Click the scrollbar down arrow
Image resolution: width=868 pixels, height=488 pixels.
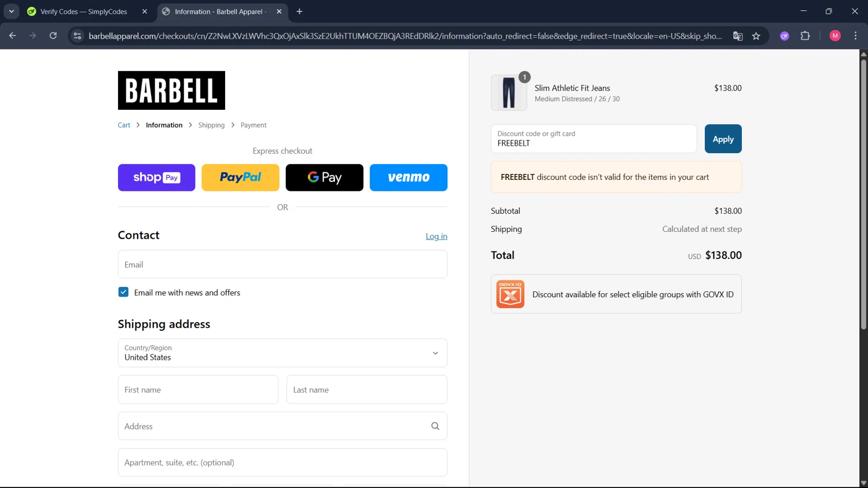(x=863, y=483)
